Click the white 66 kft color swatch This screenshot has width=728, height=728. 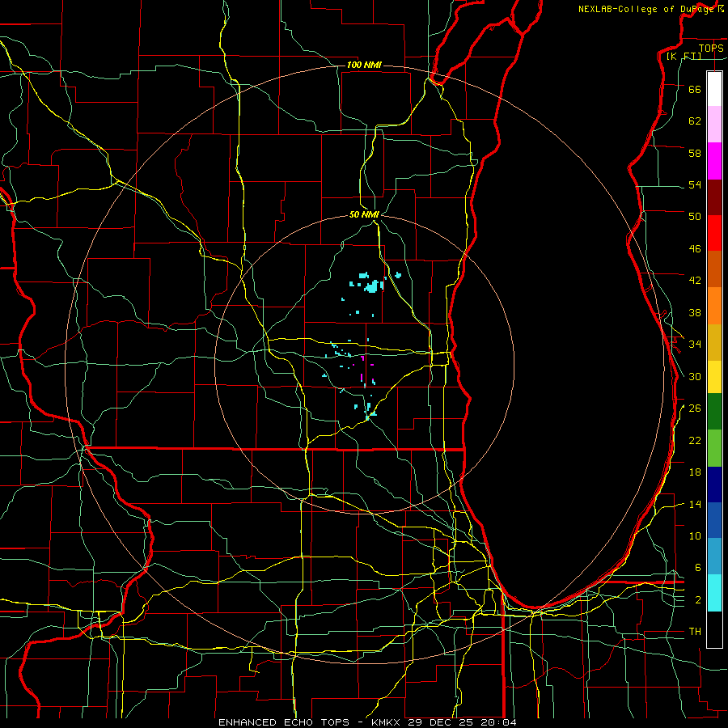click(714, 89)
